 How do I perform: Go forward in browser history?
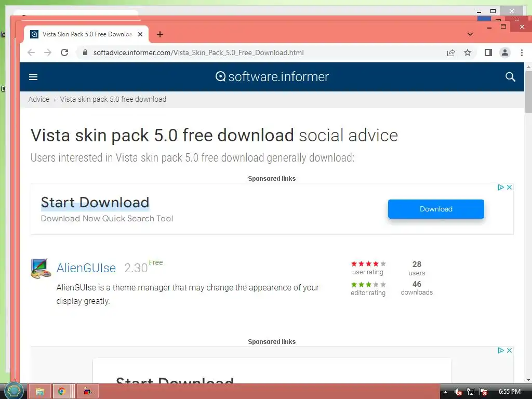tap(48, 52)
